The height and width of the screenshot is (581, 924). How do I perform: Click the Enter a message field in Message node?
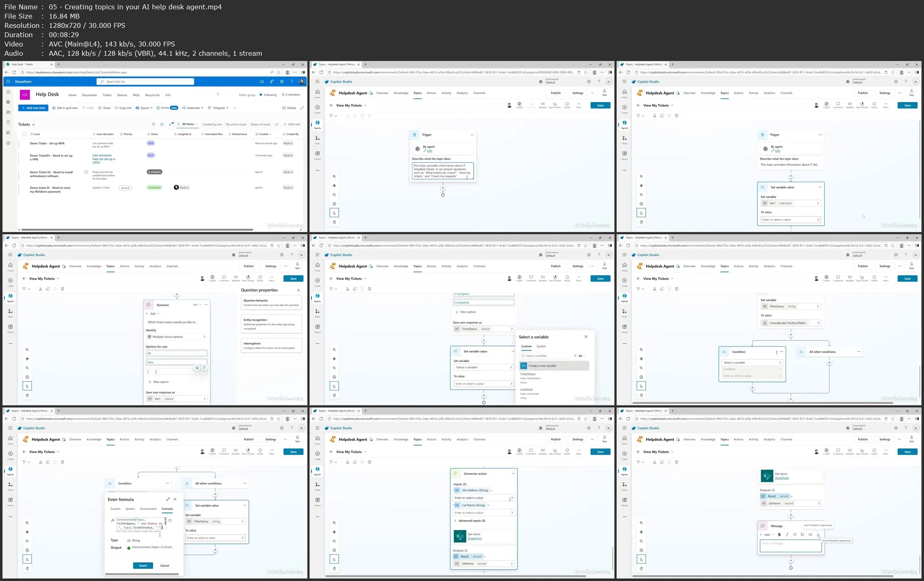coord(790,546)
